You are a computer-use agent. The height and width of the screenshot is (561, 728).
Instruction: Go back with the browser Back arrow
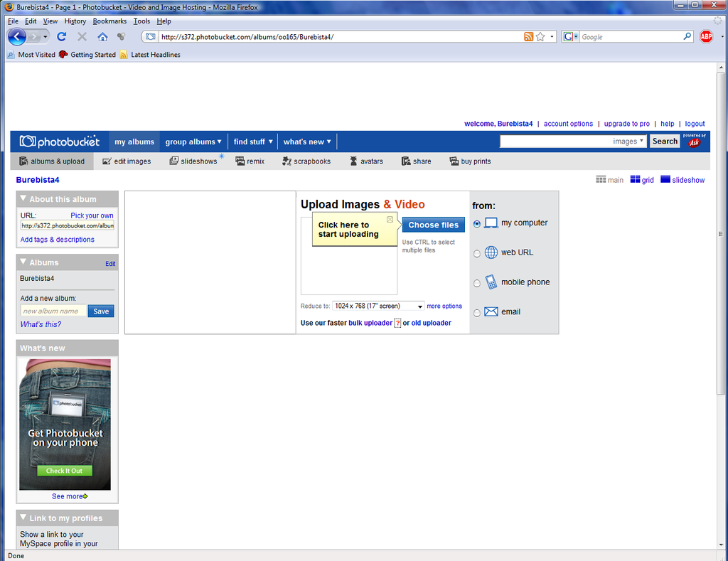click(17, 37)
